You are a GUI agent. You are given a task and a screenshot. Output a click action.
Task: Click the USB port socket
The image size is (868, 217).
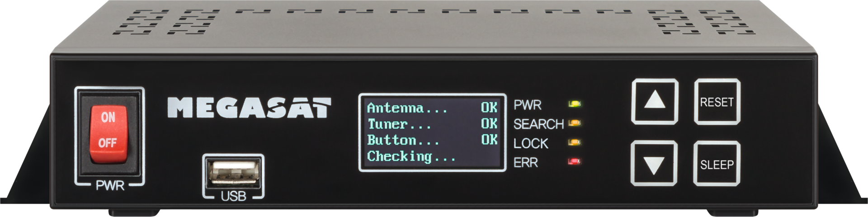pos(233,173)
